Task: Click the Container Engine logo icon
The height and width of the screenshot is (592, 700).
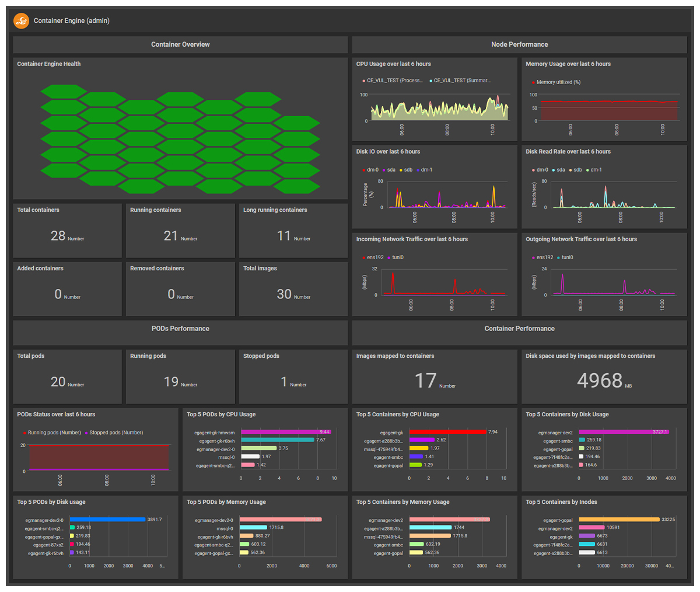Action: [22, 21]
